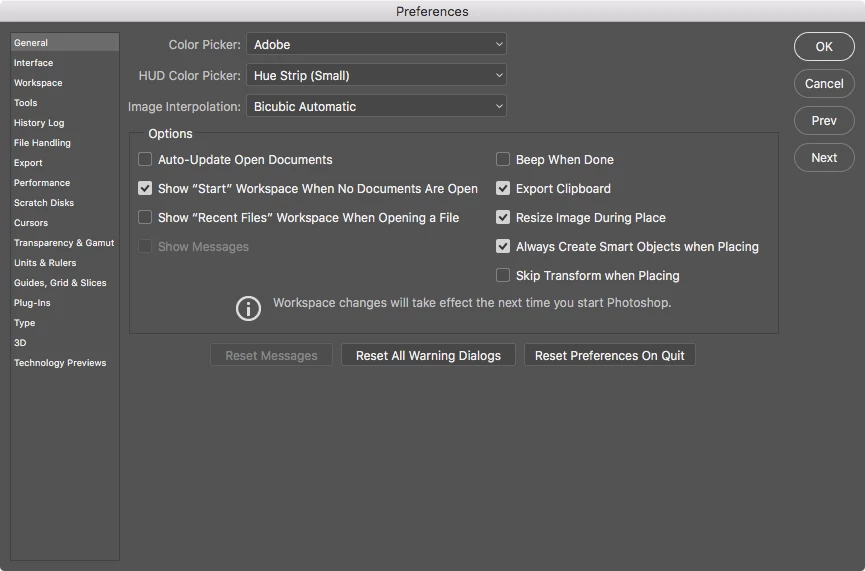The width and height of the screenshot is (865, 571).
Task: Switch to Transparency & Gamut settings
Action: pos(65,243)
